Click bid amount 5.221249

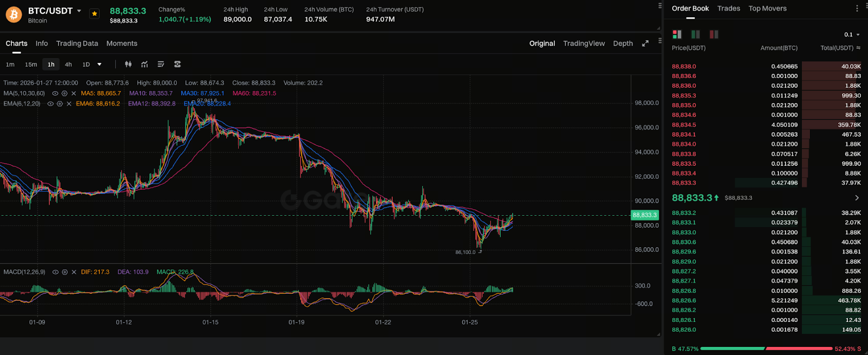pos(784,300)
